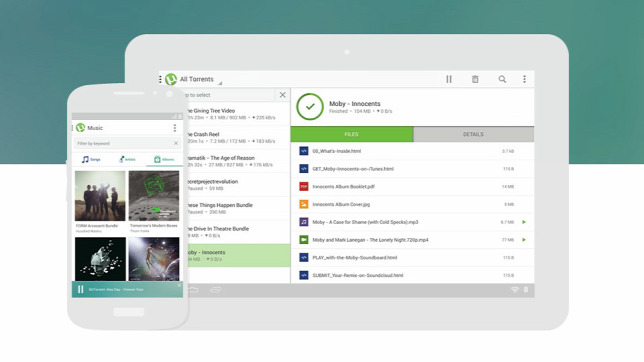Pause all torrents with the pause icon
This screenshot has height=362, width=644.
pyautogui.click(x=449, y=79)
